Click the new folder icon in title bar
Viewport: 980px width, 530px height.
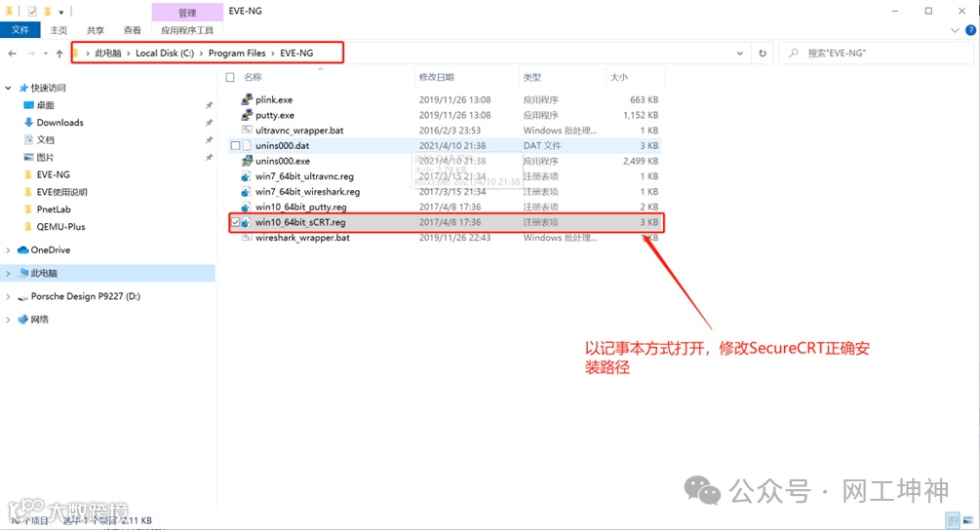[x=48, y=12]
